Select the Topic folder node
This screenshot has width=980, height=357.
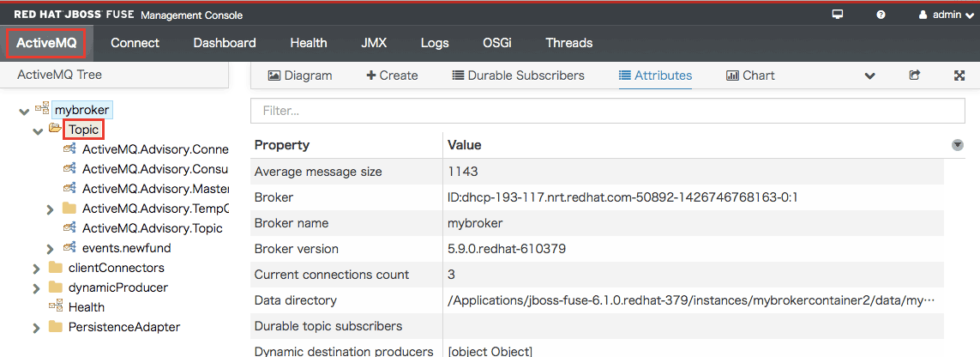tap(83, 130)
